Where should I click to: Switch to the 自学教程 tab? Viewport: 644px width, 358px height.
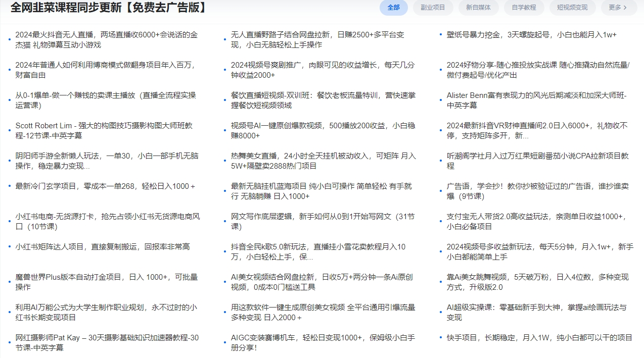tap(524, 8)
